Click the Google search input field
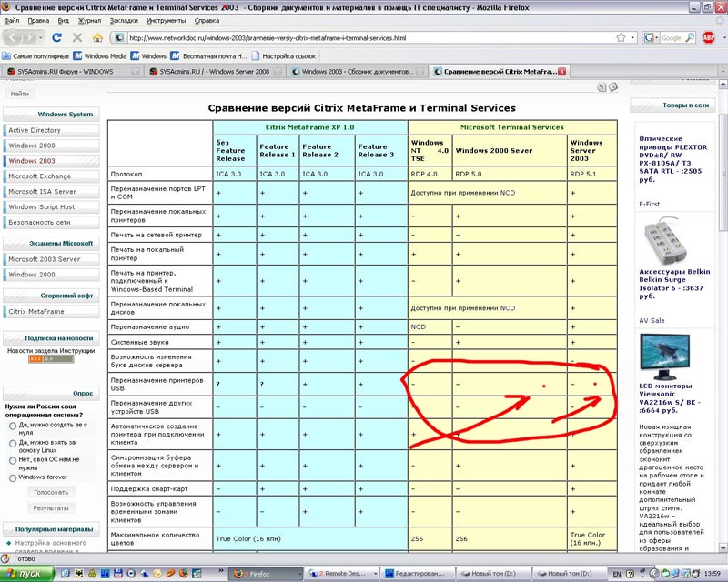728x582 pixels. [x=672, y=37]
